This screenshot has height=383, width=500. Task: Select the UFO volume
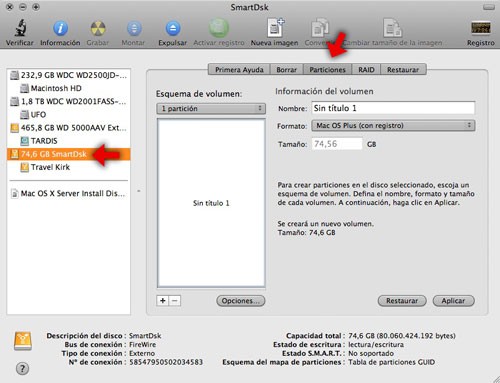tap(69, 114)
